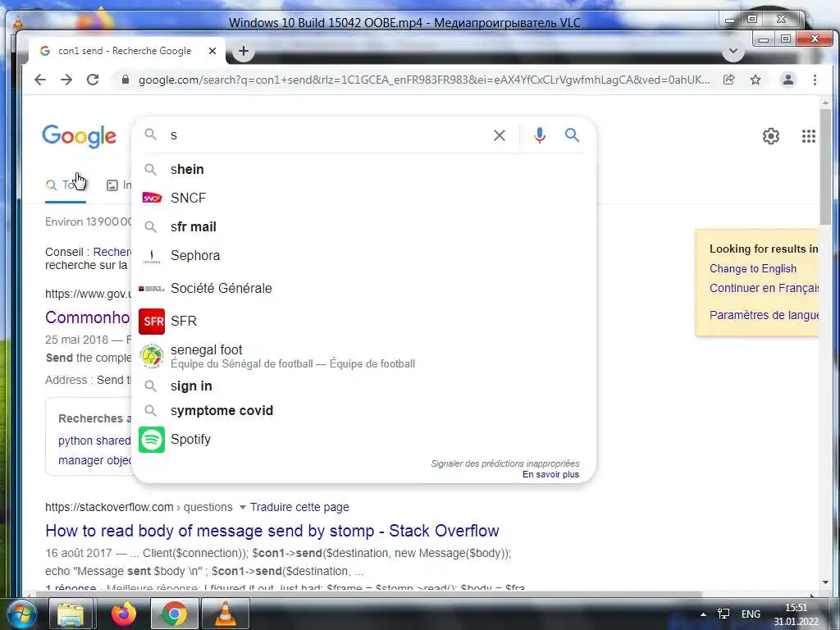This screenshot has height=630, width=840.
Task: Expand the arrow beside stackoverflow.com questions
Action: click(x=242, y=507)
